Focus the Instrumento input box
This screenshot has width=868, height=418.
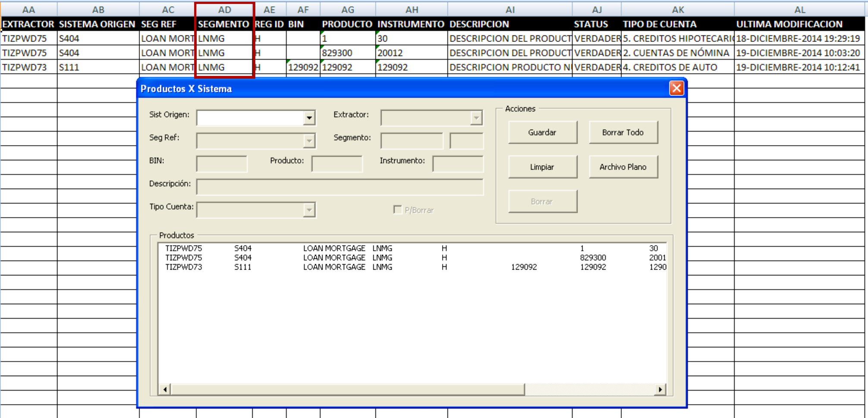458,164
